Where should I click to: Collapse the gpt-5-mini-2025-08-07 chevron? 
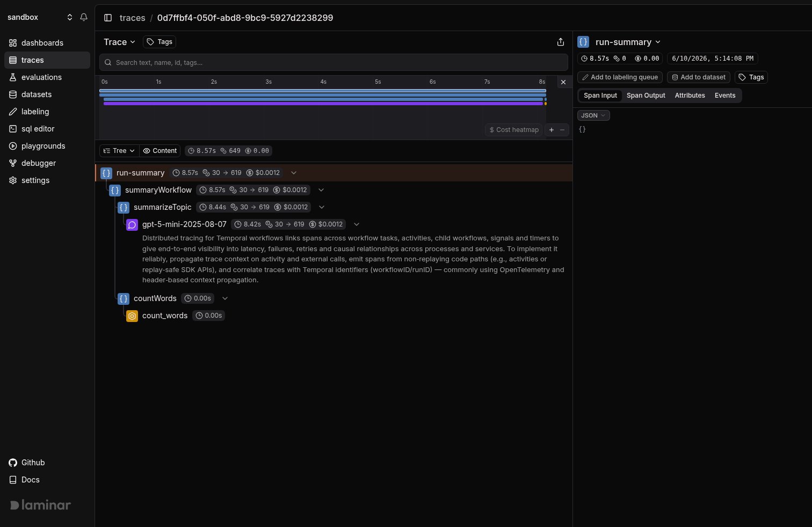click(x=357, y=224)
